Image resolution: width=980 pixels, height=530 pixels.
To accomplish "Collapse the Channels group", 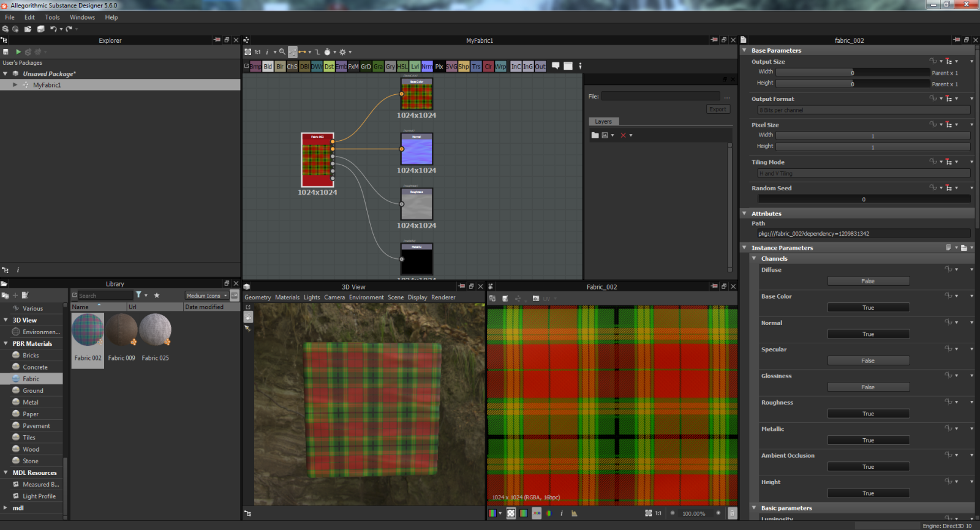I will [x=754, y=258].
